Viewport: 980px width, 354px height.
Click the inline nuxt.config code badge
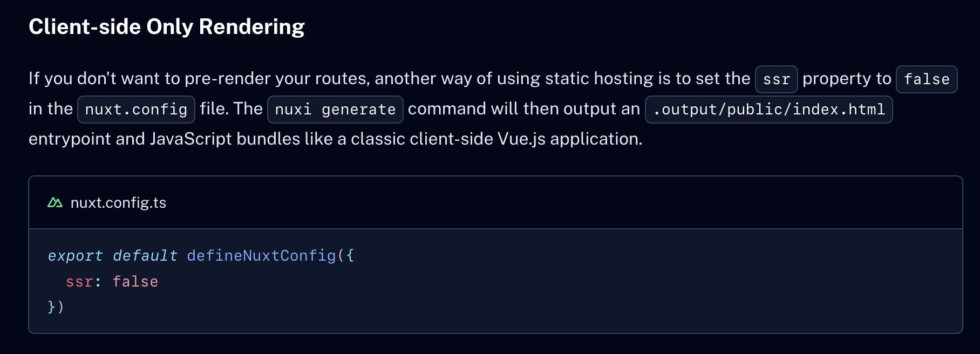pyautogui.click(x=136, y=110)
